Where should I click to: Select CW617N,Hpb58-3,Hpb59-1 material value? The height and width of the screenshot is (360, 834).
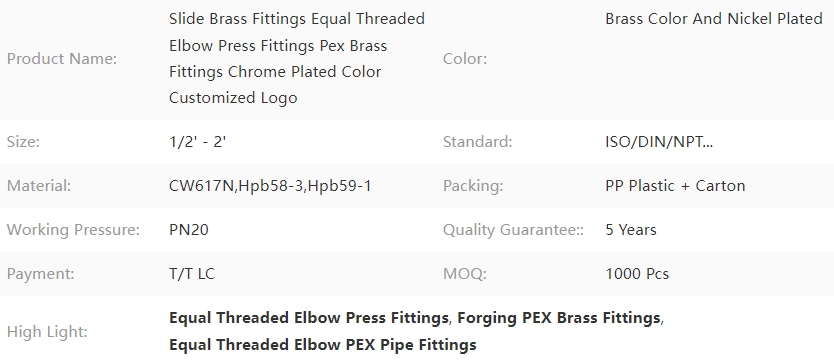tap(270, 186)
